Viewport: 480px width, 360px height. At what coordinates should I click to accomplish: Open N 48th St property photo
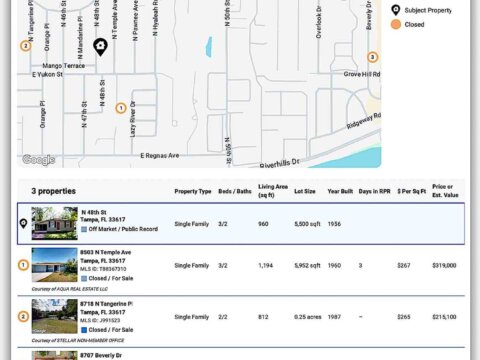coord(55,223)
